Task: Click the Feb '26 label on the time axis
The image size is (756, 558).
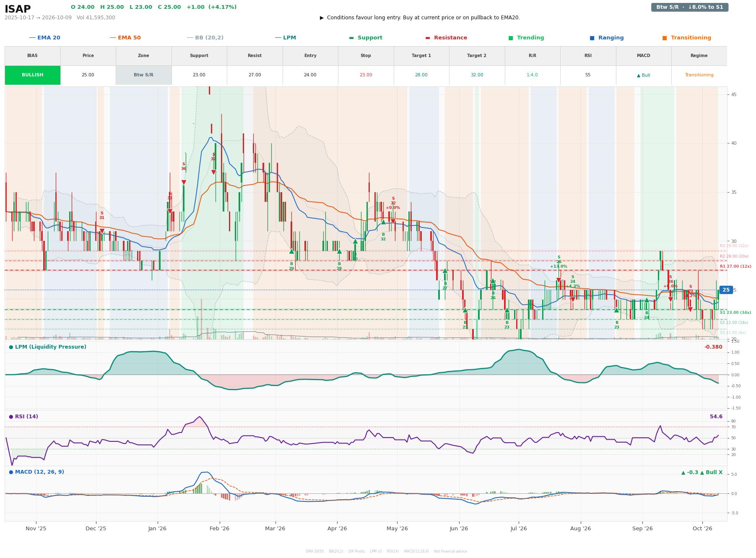Action: [x=219, y=529]
